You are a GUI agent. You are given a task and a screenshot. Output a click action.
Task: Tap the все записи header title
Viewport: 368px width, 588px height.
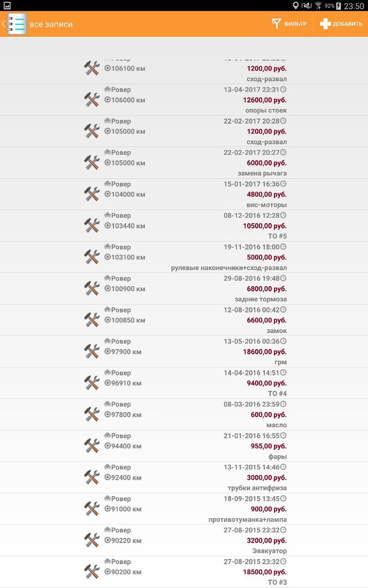point(51,24)
